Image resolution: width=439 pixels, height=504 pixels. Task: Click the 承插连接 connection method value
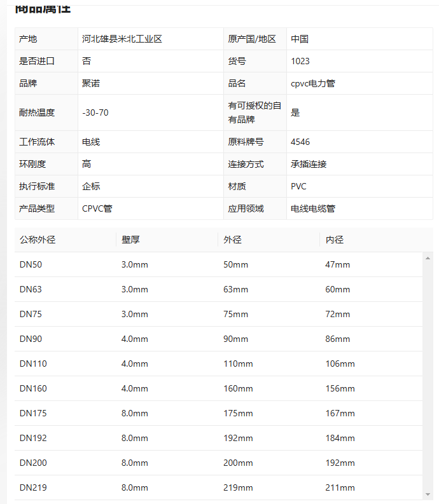(x=309, y=164)
